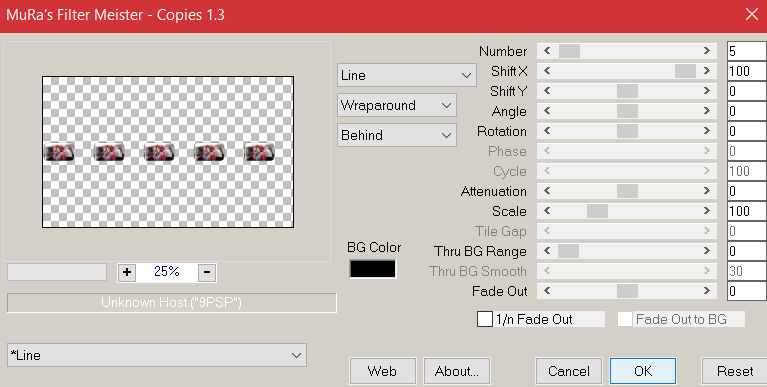Click left arrow of Shift Y slider
The image size is (767, 387).
[547, 91]
